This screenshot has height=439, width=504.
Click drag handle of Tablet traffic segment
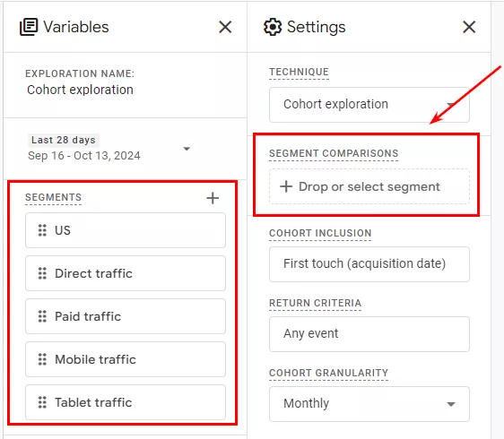pyautogui.click(x=42, y=402)
